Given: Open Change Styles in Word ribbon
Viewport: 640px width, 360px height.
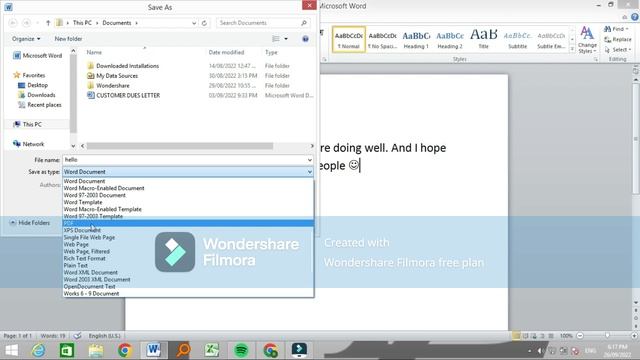Looking at the screenshot, I should pyautogui.click(x=587, y=40).
